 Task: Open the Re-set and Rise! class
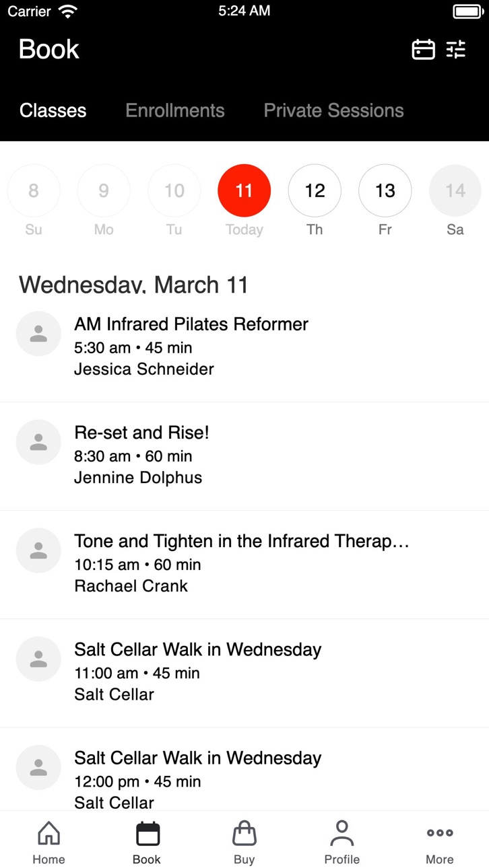(x=244, y=456)
